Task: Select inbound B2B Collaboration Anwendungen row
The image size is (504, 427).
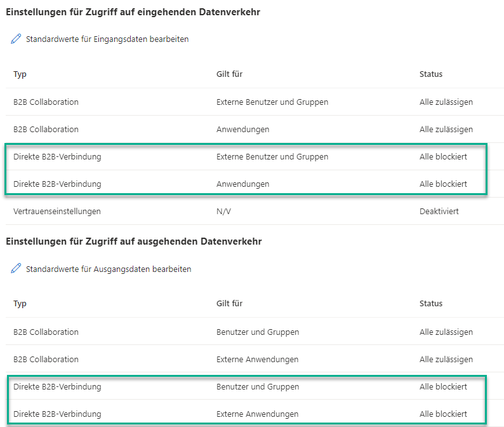Action: pos(255,130)
